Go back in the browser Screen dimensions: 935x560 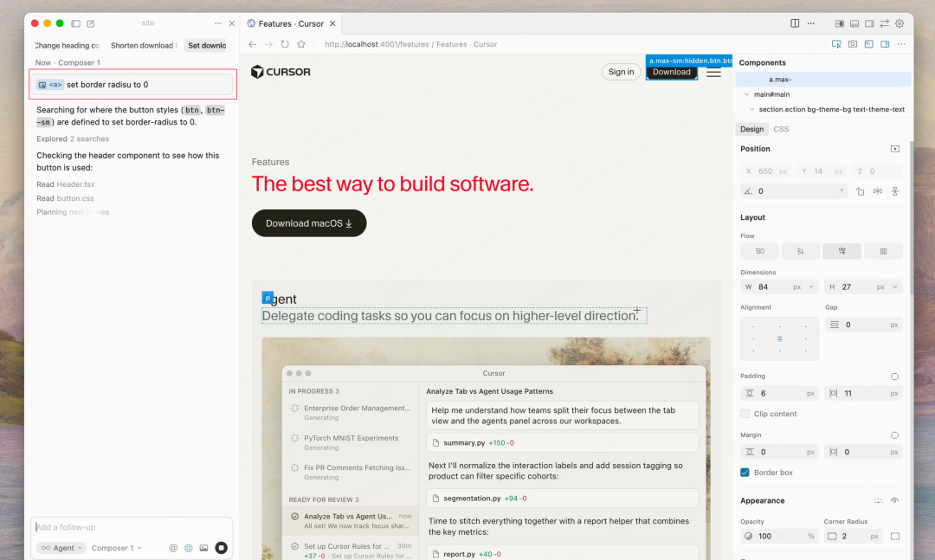[x=253, y=44]
